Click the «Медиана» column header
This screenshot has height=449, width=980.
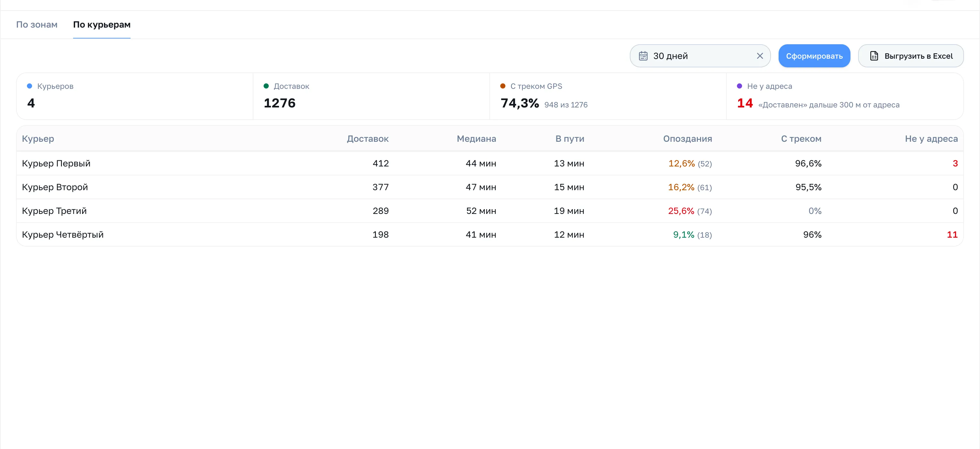point(476,139)
